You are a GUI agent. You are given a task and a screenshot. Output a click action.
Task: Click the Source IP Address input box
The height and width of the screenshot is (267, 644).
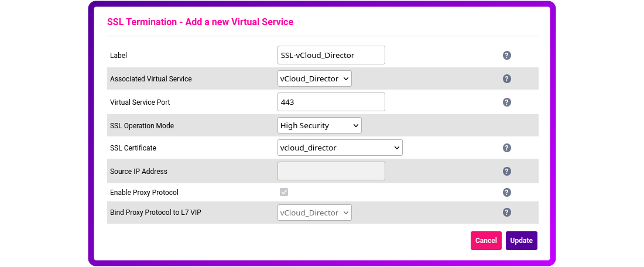(331, 171)
